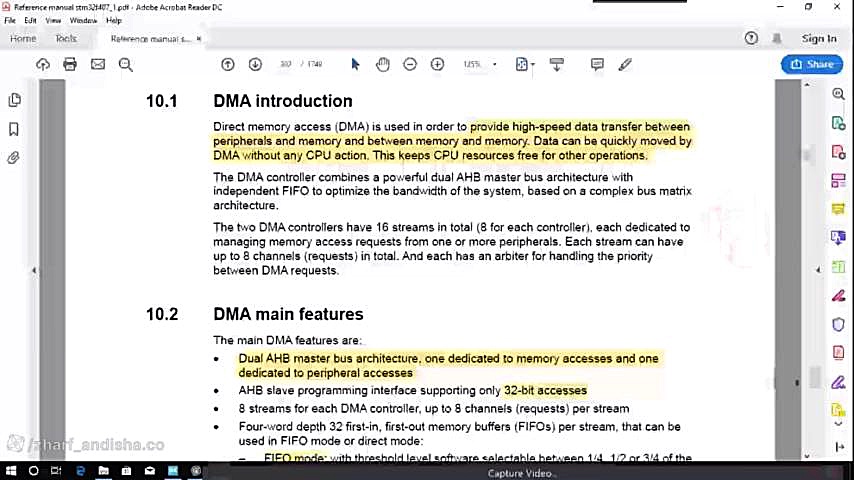The image size is (854, 480).
Task: Open the bookmarks panel
Action: point(14,129)
